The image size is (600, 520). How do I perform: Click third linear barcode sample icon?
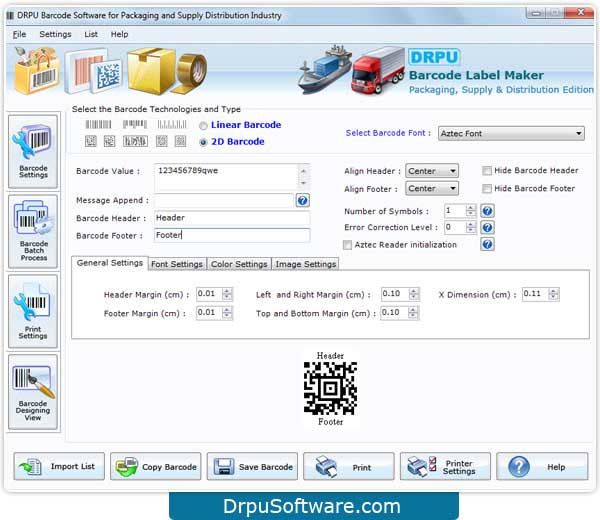tap(172, 124)
